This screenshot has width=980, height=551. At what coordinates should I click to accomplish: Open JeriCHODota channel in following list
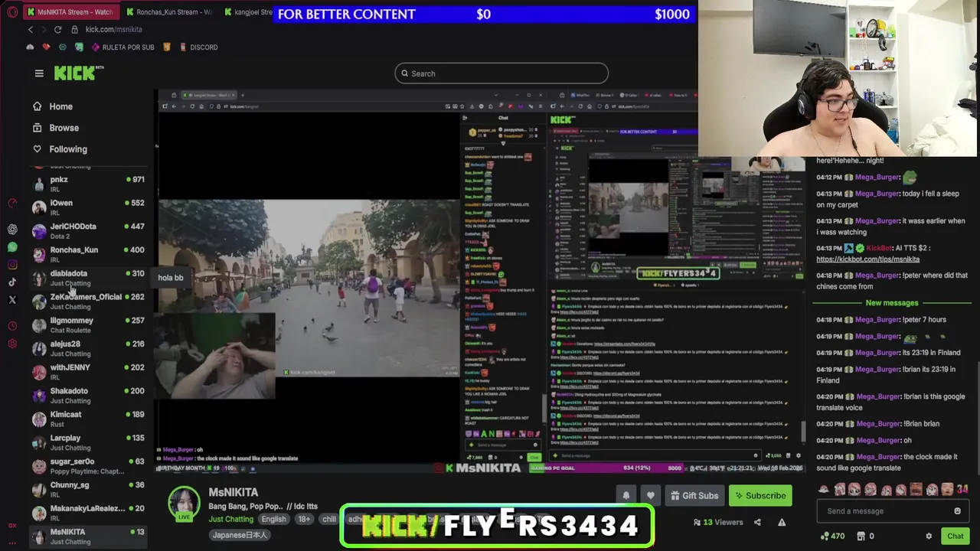coord(88,231)
